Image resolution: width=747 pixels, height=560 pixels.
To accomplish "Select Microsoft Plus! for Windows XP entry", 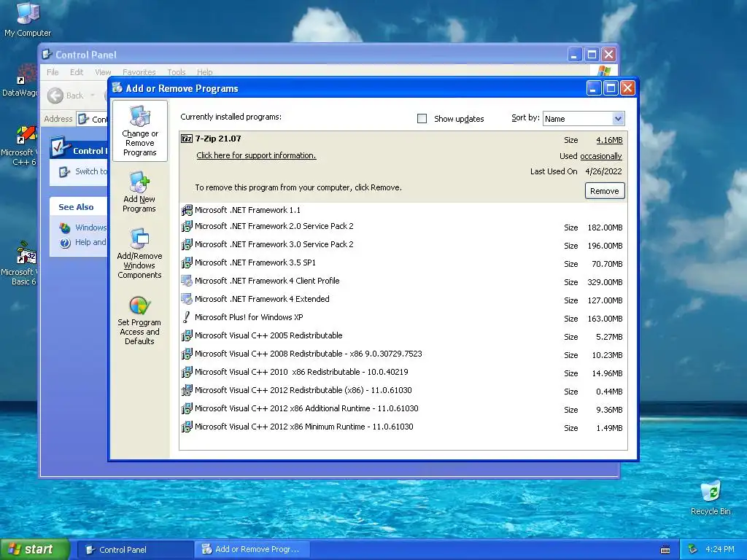I will tap(403, 318).
